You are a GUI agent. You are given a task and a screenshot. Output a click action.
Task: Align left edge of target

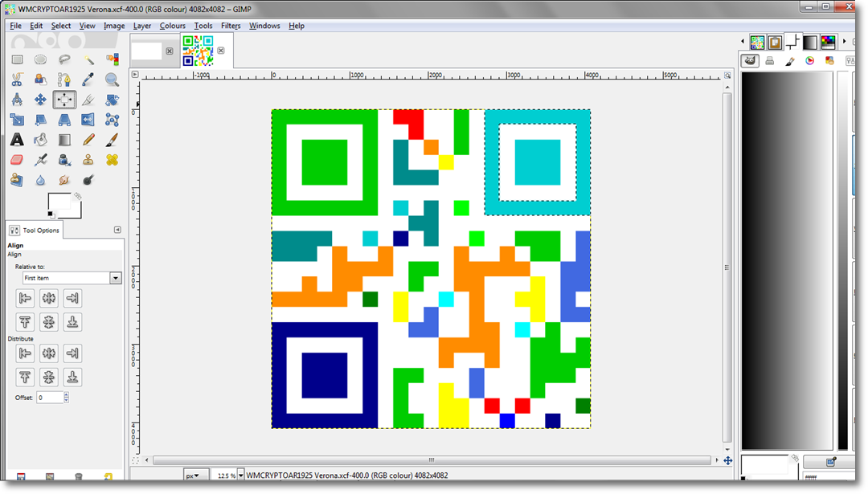tap(25, 298)
